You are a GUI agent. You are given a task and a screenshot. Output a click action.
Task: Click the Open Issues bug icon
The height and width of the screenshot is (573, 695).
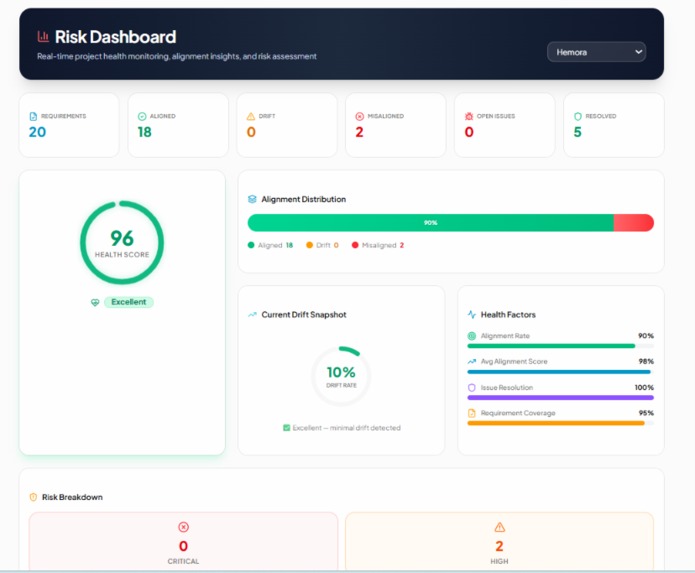point(469,116)
